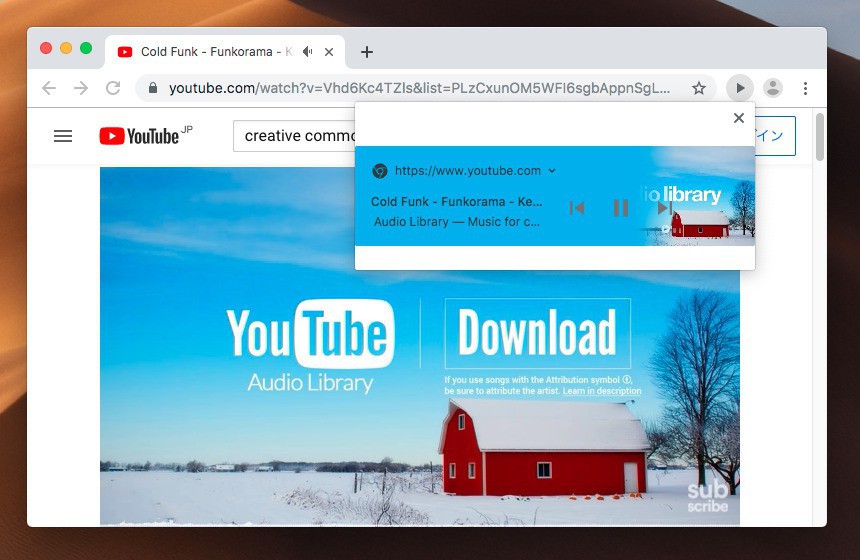Image resolution: width=860 pixels, height=560 pixels.
Task: Toggle the media control play button in toolbar
Action: coord(740,88)
